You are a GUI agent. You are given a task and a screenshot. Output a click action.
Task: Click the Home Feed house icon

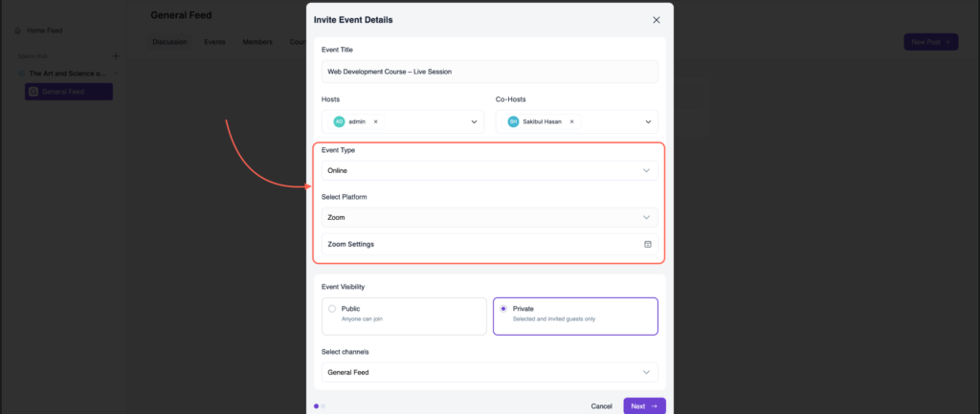(17, 30)
